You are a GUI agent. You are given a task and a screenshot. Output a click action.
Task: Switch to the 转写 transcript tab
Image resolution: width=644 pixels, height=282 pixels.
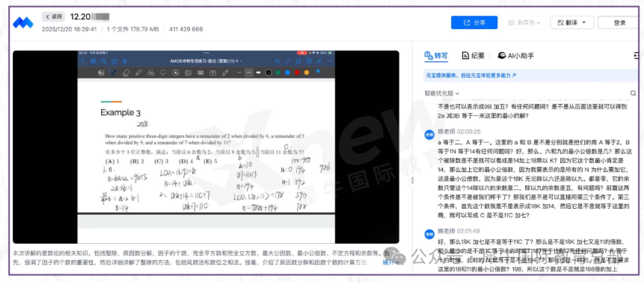[x=436, y=55]
